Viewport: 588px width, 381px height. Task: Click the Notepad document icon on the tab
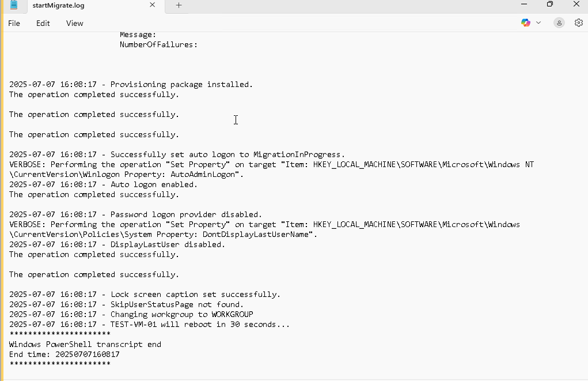tap(14, 6)
